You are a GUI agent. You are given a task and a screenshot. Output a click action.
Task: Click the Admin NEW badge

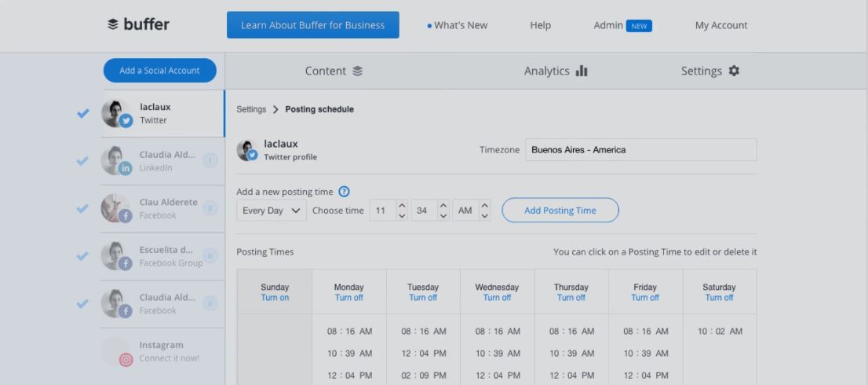pyautogui.click(x=639, y=26)
